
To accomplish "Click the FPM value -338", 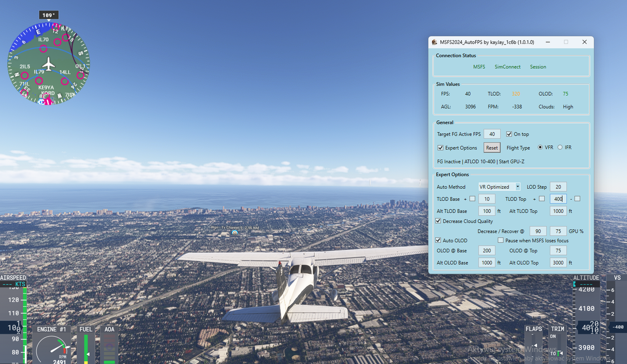I will pos(517,107).
